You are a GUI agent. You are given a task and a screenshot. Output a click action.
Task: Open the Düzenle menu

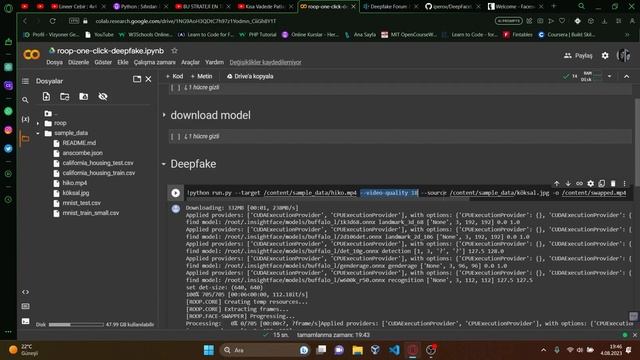pos(78,62)
